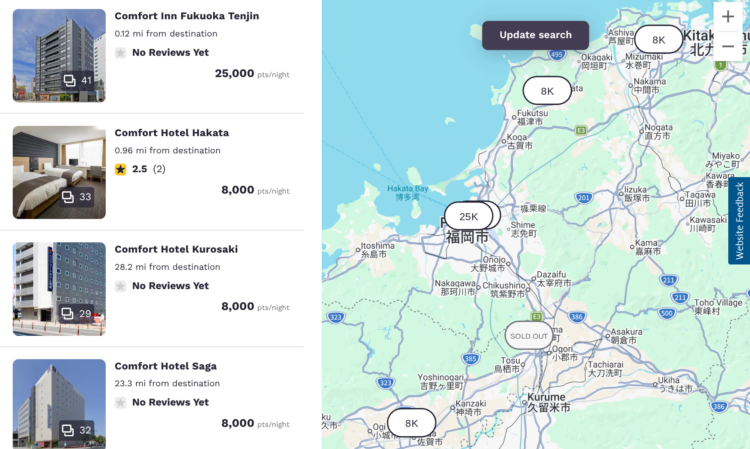Viewport: 750px width, 449px height.
Task: View Comfort Hotel Hakata room thumbnail
Action: [x=59, y=172]
